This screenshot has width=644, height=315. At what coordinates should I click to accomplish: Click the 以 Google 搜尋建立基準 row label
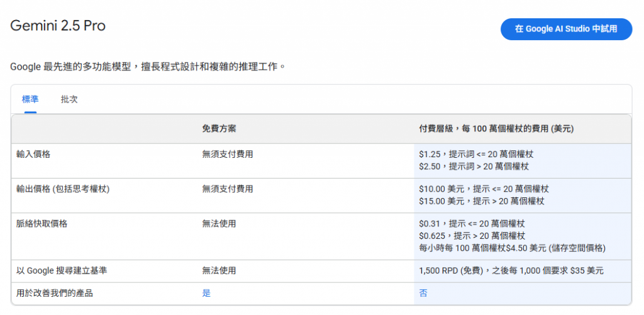[x=62, y=270]
